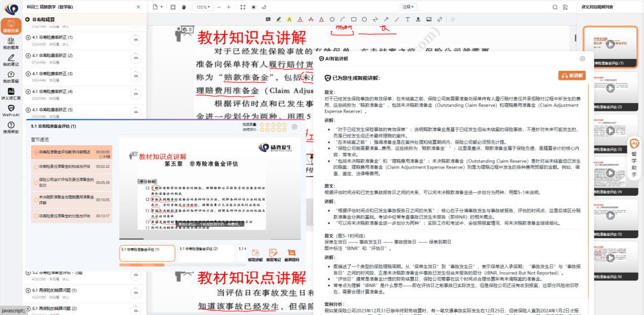The image size is (644, 315).
Task: Select the arrow annotation tool
Action: click(x=387, y=19)
